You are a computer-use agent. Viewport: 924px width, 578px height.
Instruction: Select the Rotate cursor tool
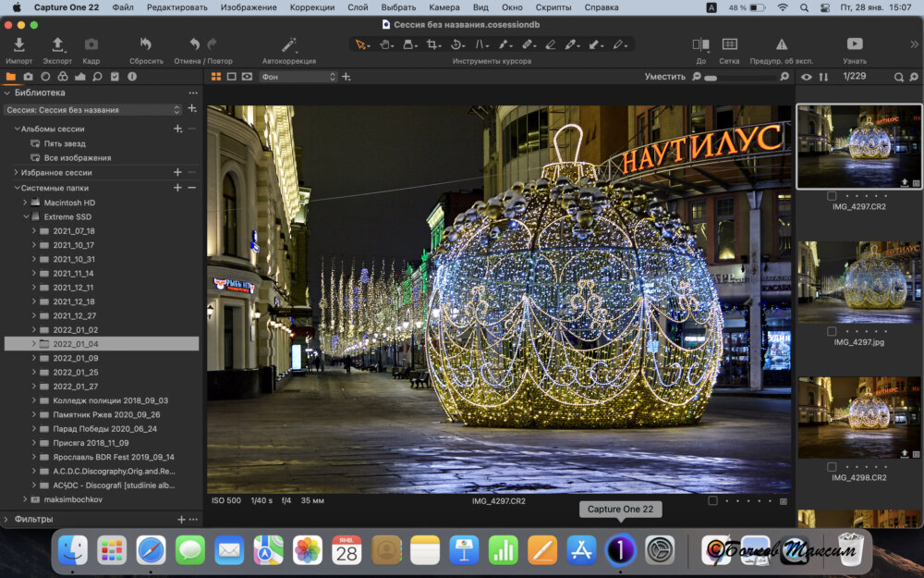point(457,44)
